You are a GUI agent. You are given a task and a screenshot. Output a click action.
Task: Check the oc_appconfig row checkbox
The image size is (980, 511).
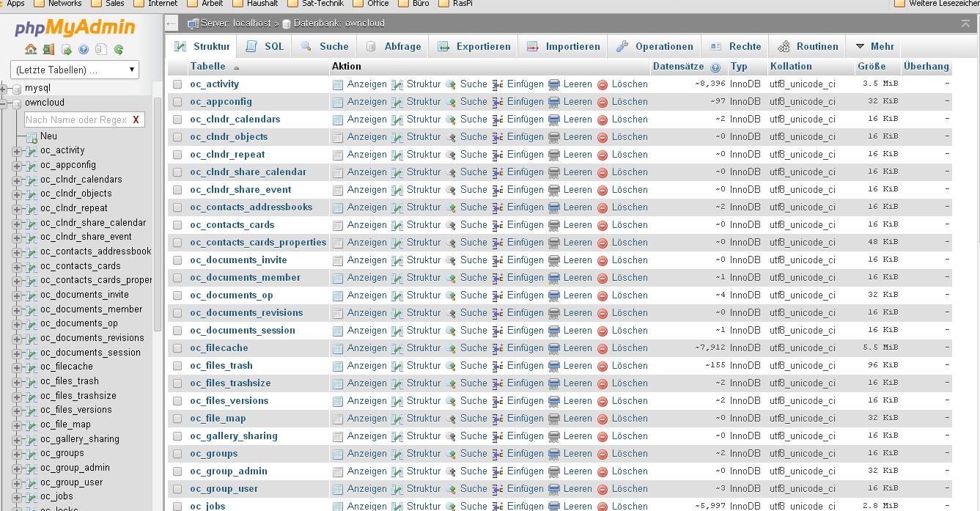click(177, 102)
